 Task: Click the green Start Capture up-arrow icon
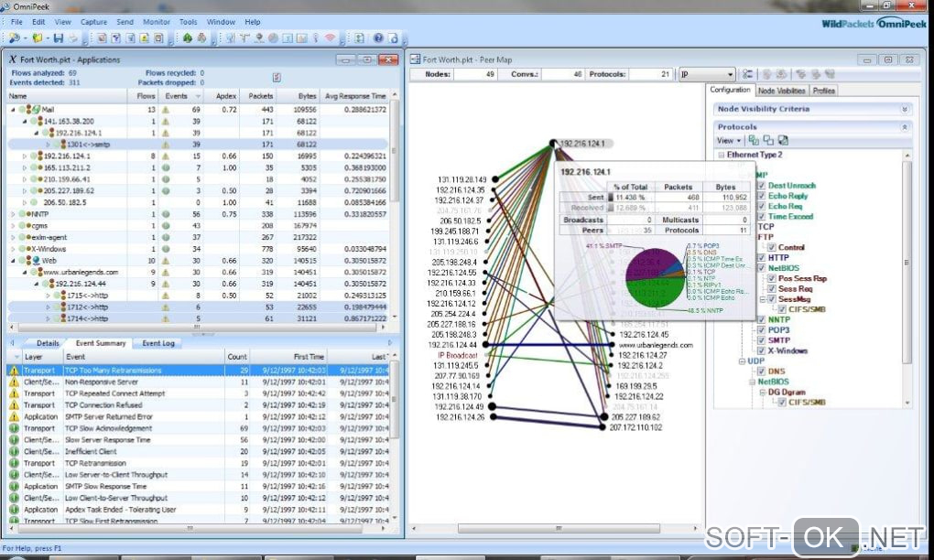[x=188, y=38]
